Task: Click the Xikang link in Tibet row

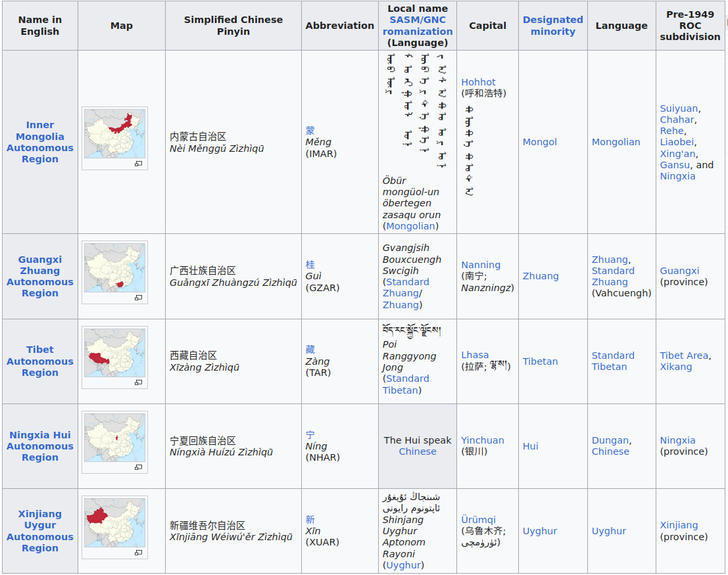Action: [676, 367]
